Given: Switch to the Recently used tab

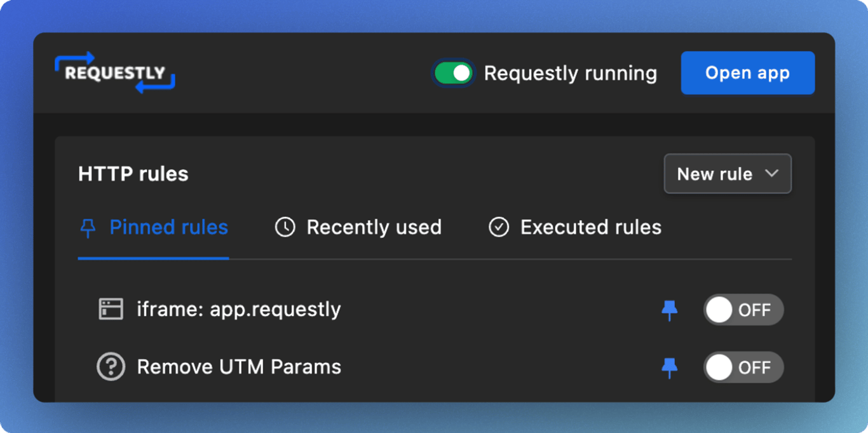Looking at the screenshot, I should tap(374, 228).
